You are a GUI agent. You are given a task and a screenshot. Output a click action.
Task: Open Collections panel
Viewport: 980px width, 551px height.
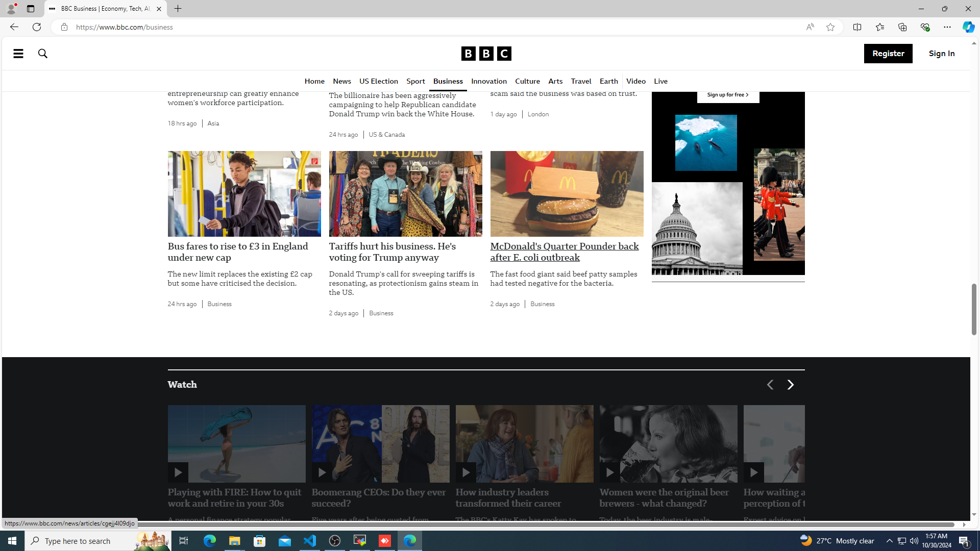coord(902,27)
